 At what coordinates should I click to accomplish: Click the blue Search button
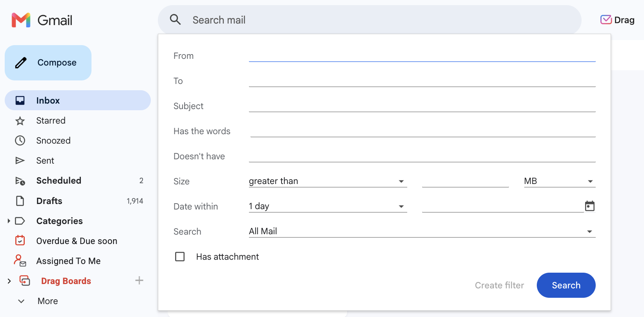pyautogui.click(x=566, y=285)
